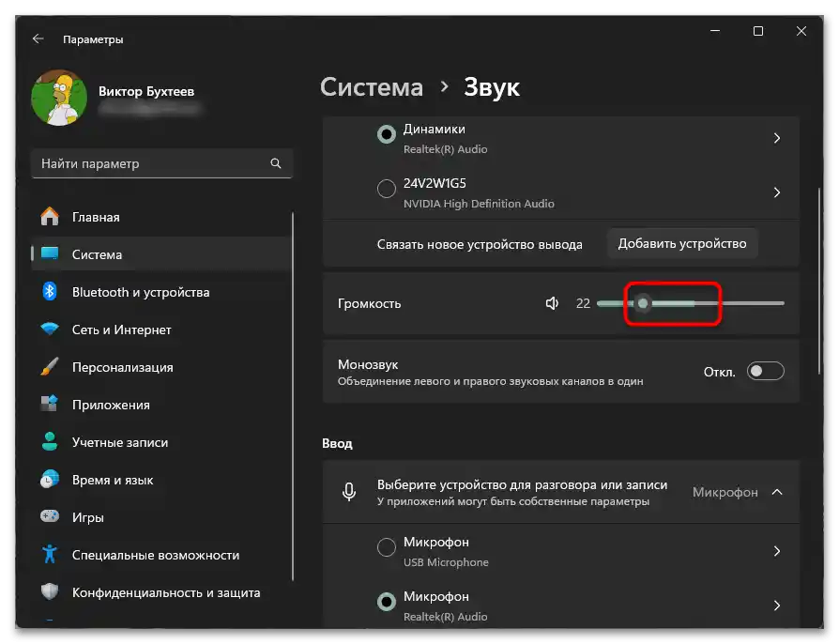Adjust the Громкость volume slider
This screenshot has height=644, width=839.
pos(644,302)
